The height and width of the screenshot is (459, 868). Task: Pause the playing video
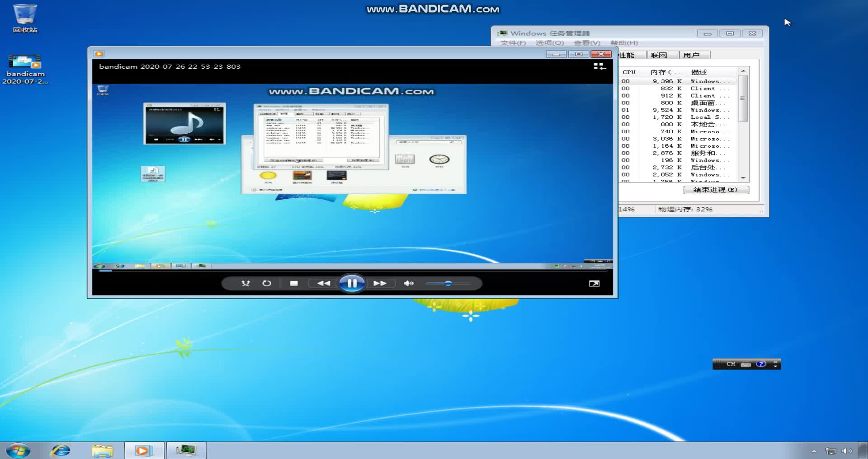[352, 283]
